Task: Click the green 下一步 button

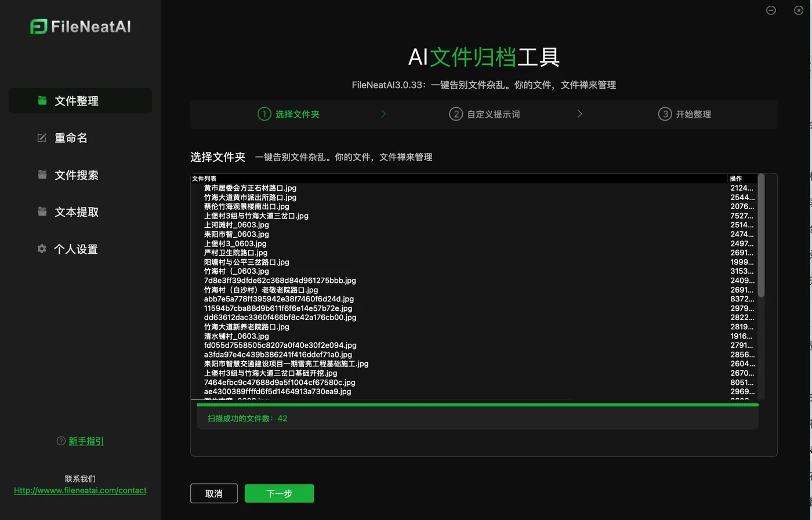Action: pyautogui.click(x=279, y=493)
